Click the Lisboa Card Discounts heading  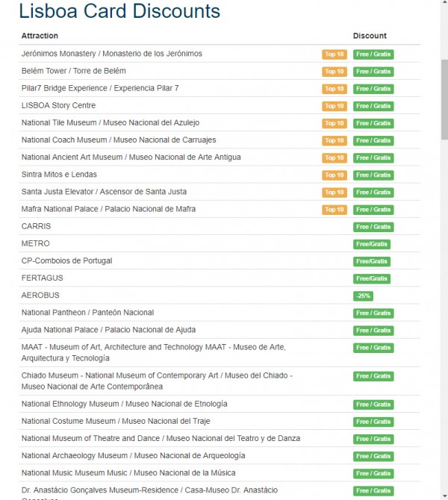click(x=119, y=11)
